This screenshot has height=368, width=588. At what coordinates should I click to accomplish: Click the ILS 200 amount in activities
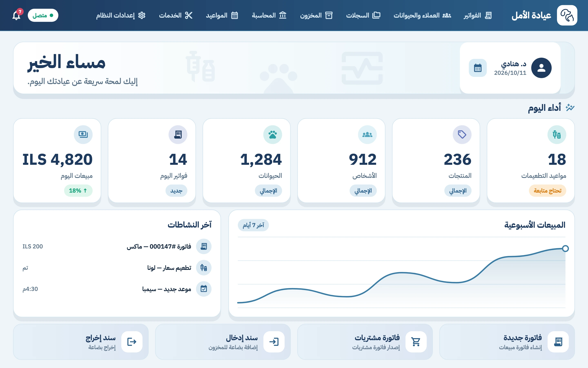(x=32, y=246)
